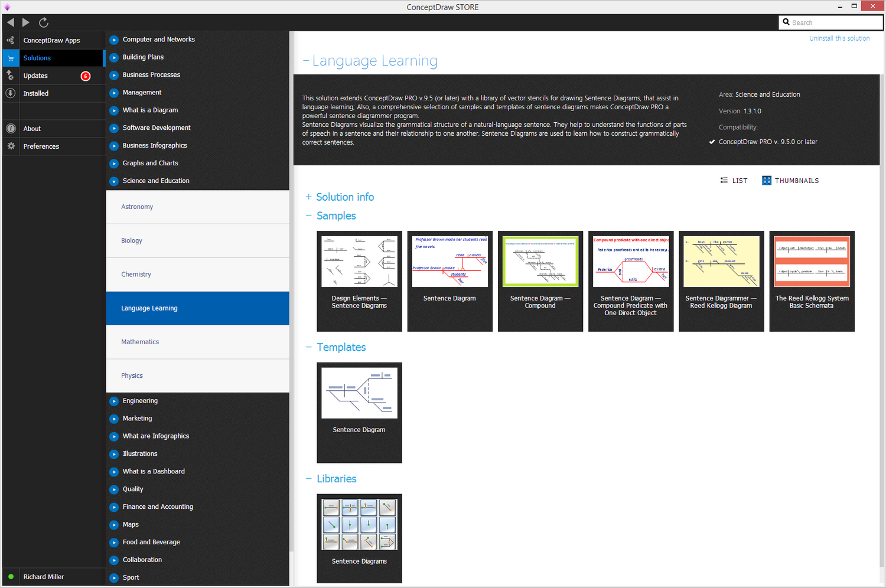Click the Preferences gear icon
The height and width of the screenshot is (588, 886).
click(x=11, y=146)
